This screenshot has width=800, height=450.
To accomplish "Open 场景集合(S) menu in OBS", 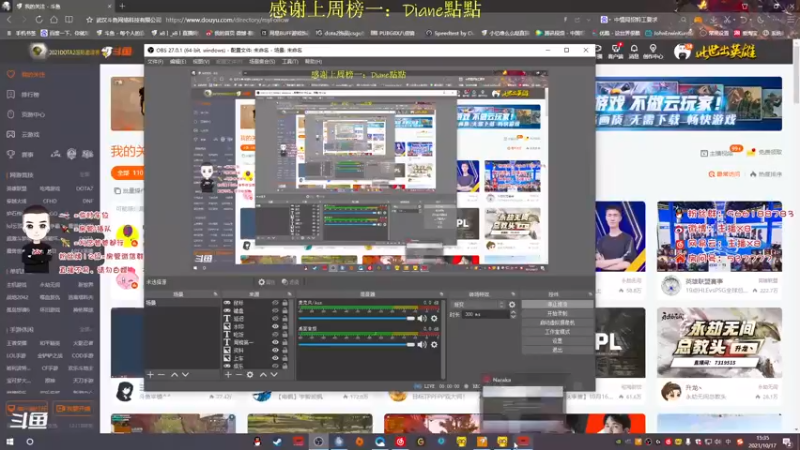I will [x=262, y=62].
